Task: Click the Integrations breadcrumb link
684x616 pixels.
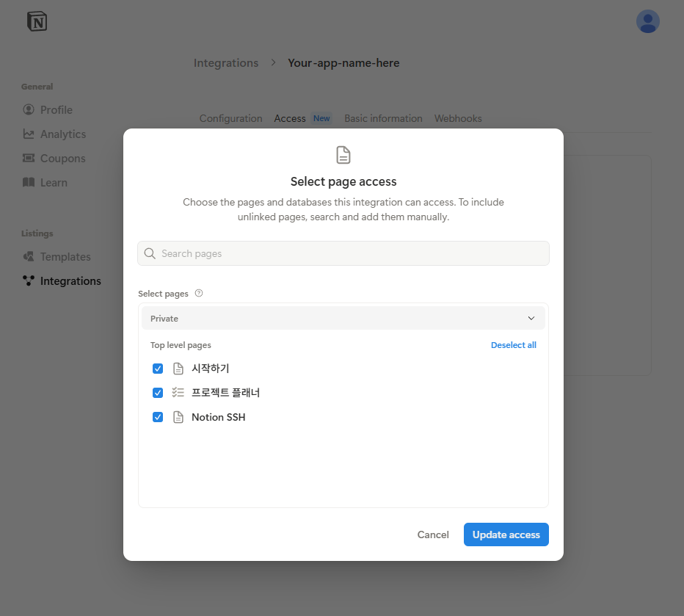Action: [x=226, y=63]
